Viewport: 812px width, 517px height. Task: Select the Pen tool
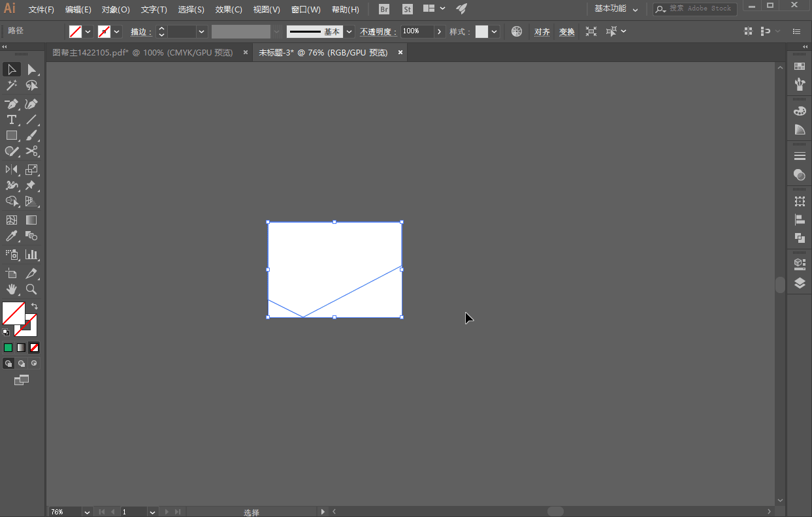[12, 104]
